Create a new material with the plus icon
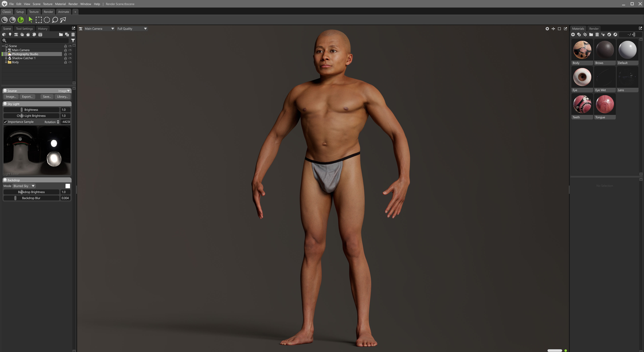The width and height of the screenshot is (644, 352). 573,34
